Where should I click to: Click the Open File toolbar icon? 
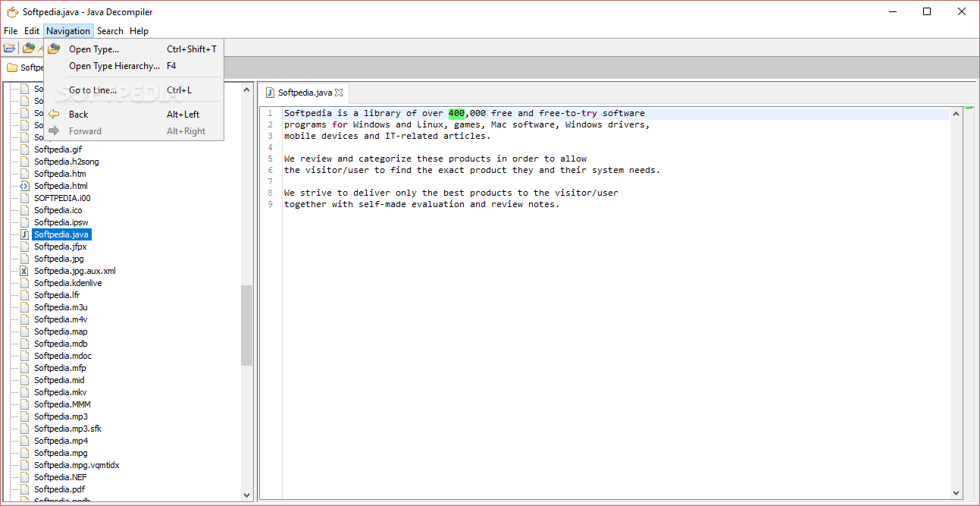coord(9,48)
